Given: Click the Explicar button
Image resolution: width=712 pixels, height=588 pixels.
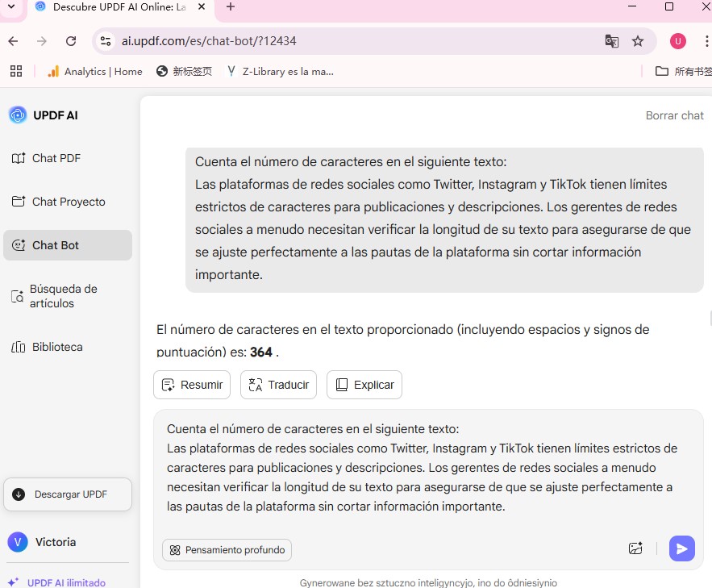Looking at the screenshot, I should click(x=364, y=385).
